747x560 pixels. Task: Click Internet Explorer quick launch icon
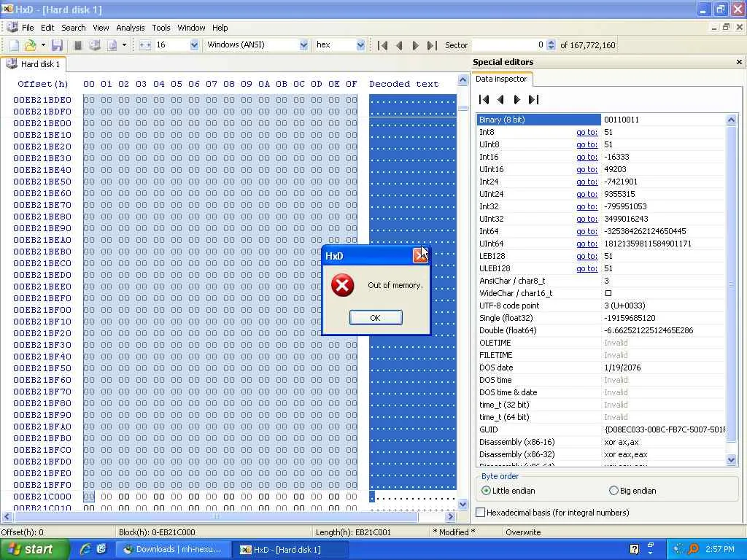click(85, 549)
